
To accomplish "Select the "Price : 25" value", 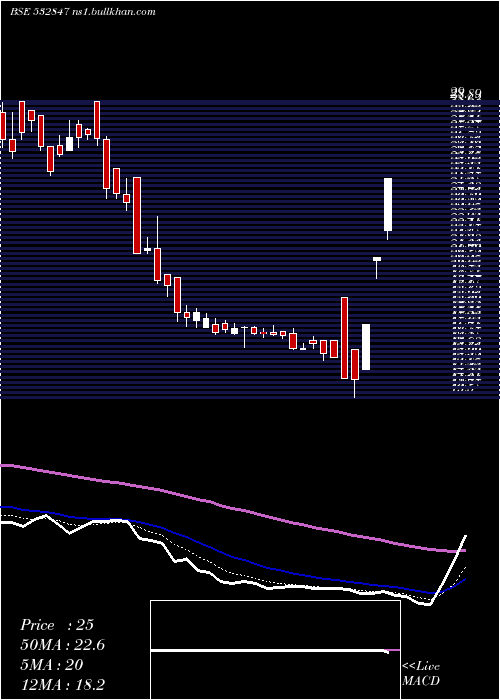I will (x=57, y=625).
